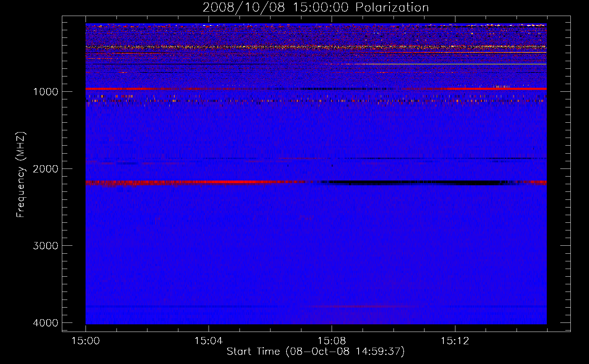Click the thick red band just above 1000 MHz

tap(316, 89)
